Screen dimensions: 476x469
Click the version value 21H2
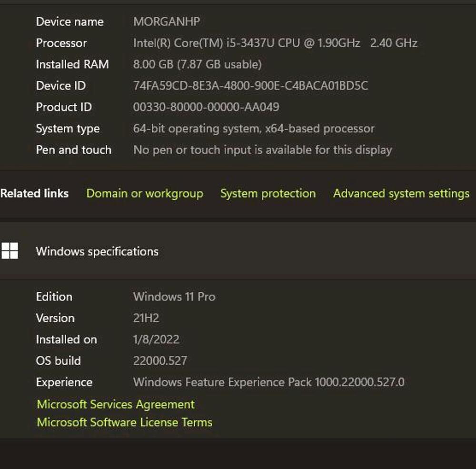coord(146,318)
